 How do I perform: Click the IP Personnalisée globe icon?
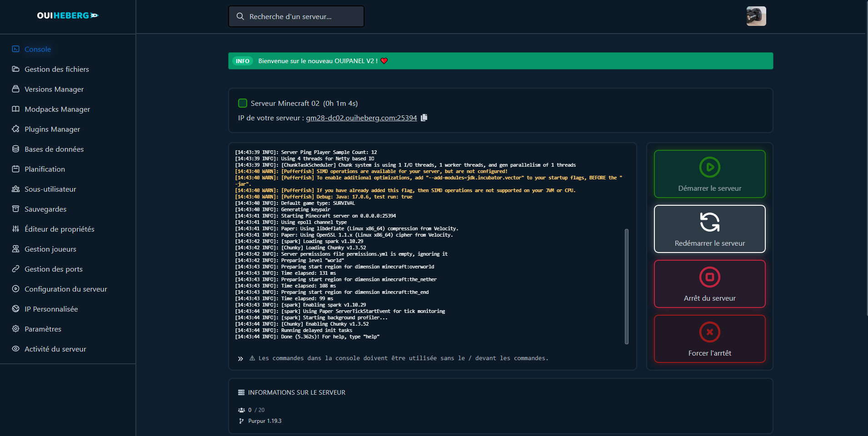[15, 309]
